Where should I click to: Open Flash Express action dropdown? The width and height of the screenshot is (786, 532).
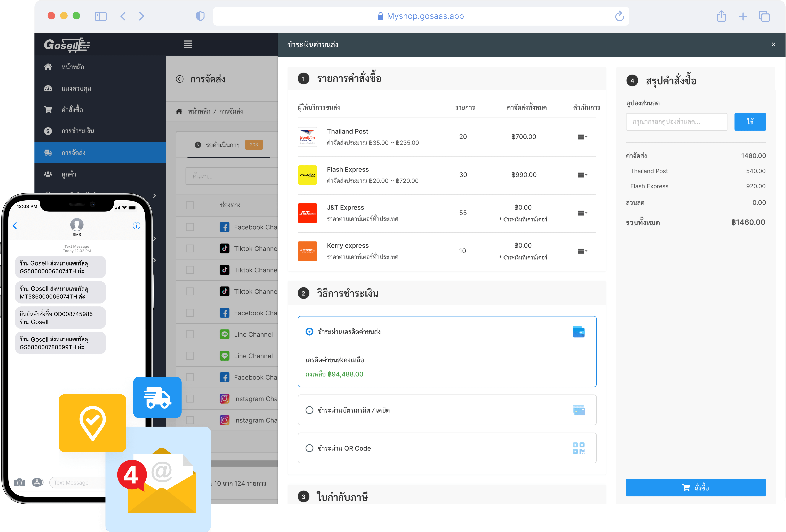(582, 175)
